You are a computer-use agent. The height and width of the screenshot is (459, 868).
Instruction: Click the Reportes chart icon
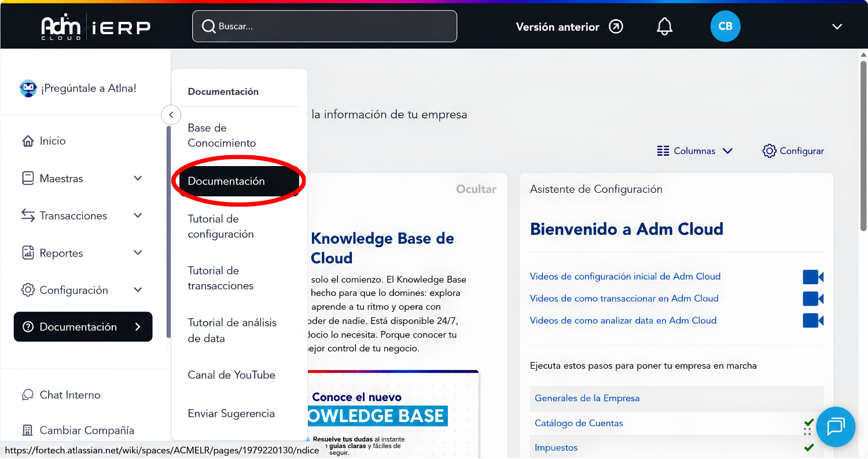pos(28,253)
